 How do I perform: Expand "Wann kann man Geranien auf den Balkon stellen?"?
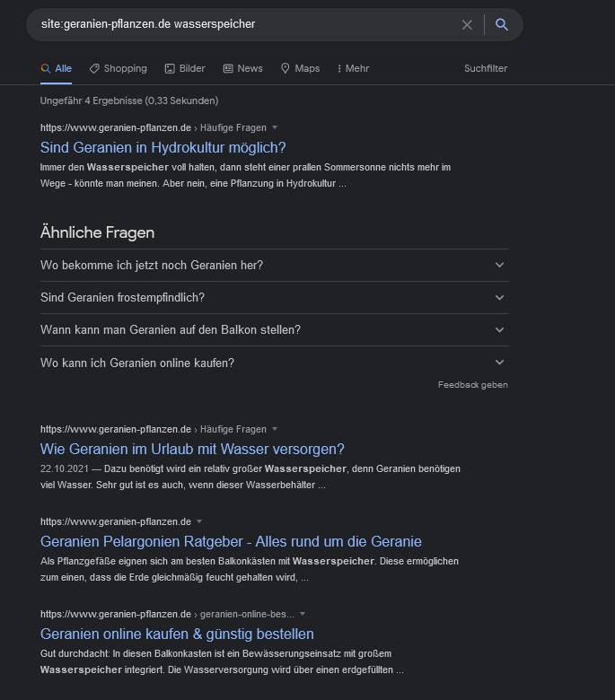pyautogui.click(x=274, y=329)
